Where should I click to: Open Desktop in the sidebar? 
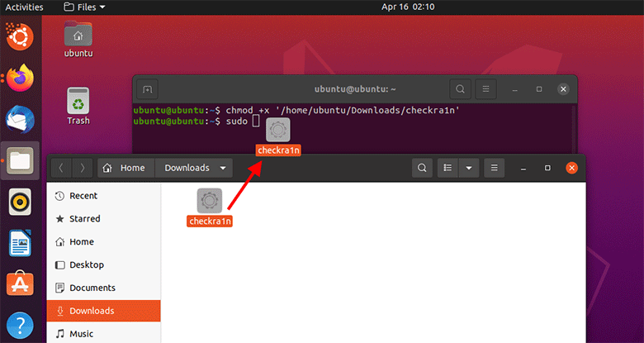(103, 264)
